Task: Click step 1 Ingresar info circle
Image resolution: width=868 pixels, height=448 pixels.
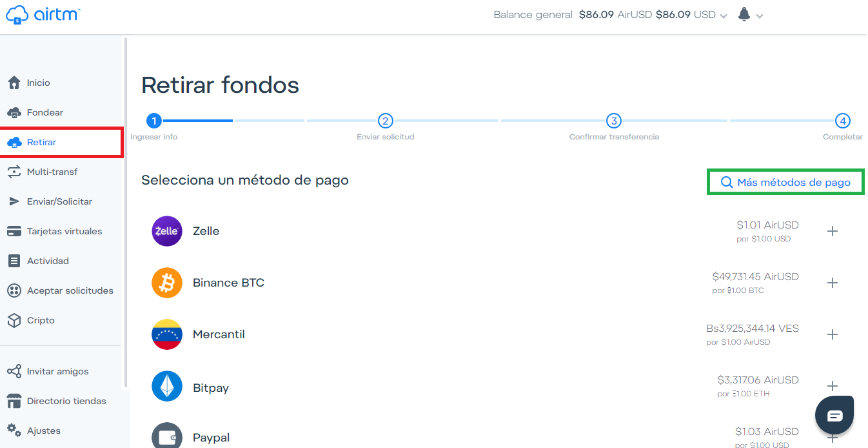Action: click(x=153, y=121)
